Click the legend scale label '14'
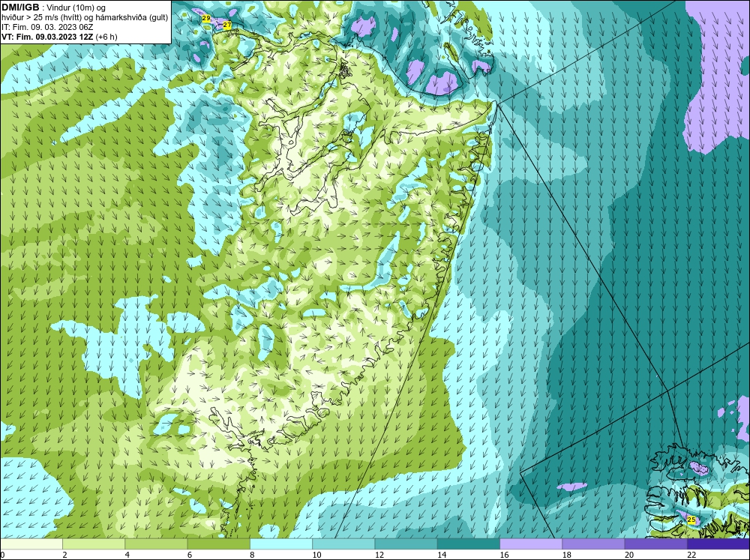Screen dimensions: 750x560 [442, 555]
